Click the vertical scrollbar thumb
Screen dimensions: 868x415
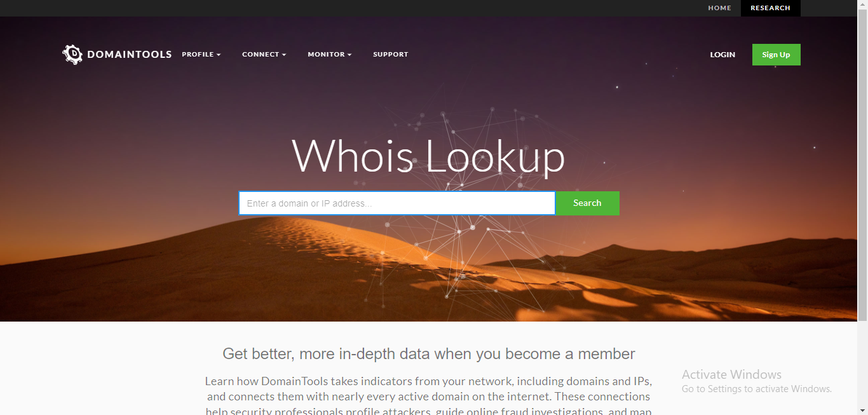point(862,165)
